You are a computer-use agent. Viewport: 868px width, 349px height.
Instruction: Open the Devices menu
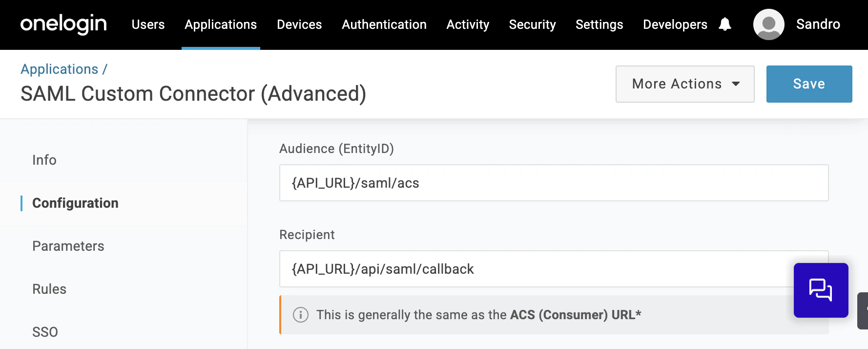[299, 24]
